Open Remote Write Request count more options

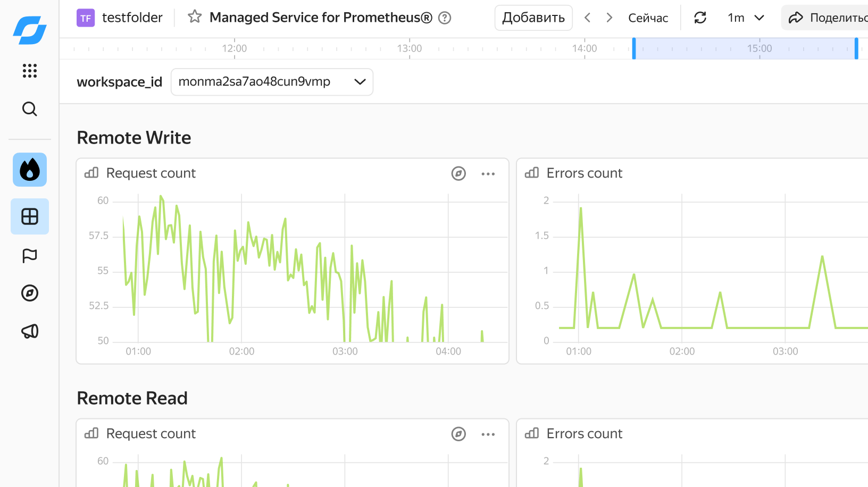488,174
